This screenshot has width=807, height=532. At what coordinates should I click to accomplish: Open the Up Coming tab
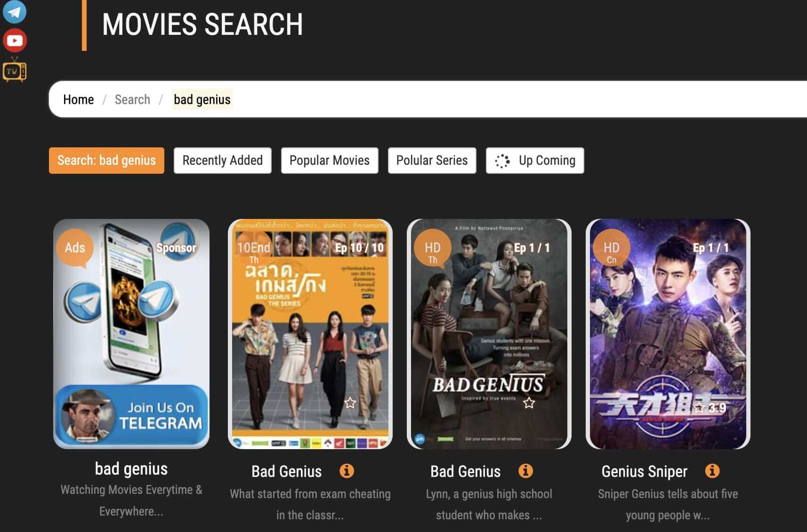pos(534,161)
